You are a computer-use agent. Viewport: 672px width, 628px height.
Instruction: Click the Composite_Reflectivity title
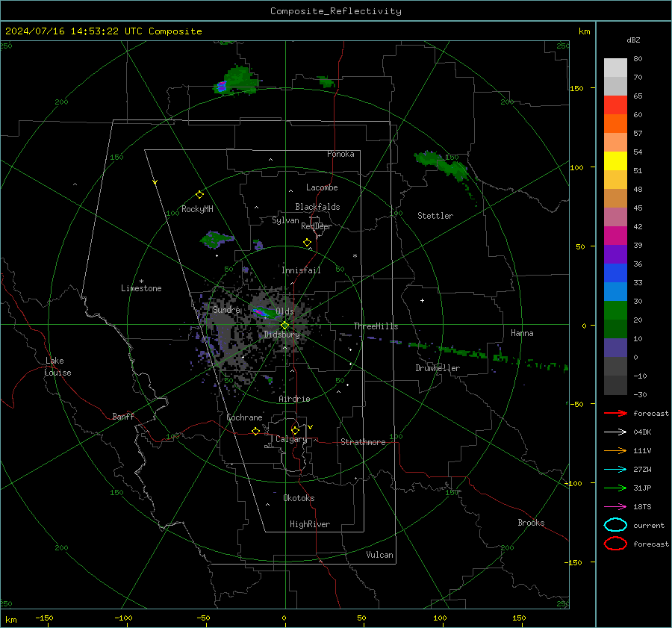tap(336, 11)
